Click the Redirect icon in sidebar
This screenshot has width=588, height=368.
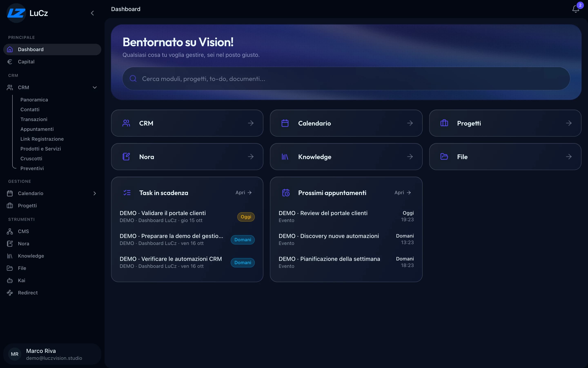click(x=10, y=293)
